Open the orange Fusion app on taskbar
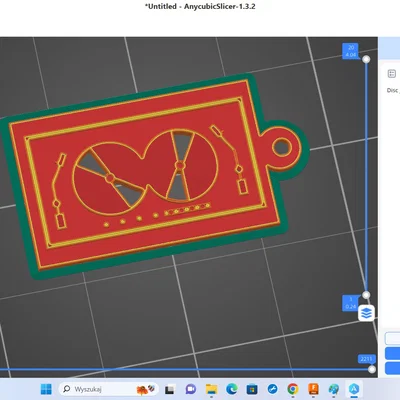Image resolution: width=400 pixels, height=400 pixels. [313, 389]
